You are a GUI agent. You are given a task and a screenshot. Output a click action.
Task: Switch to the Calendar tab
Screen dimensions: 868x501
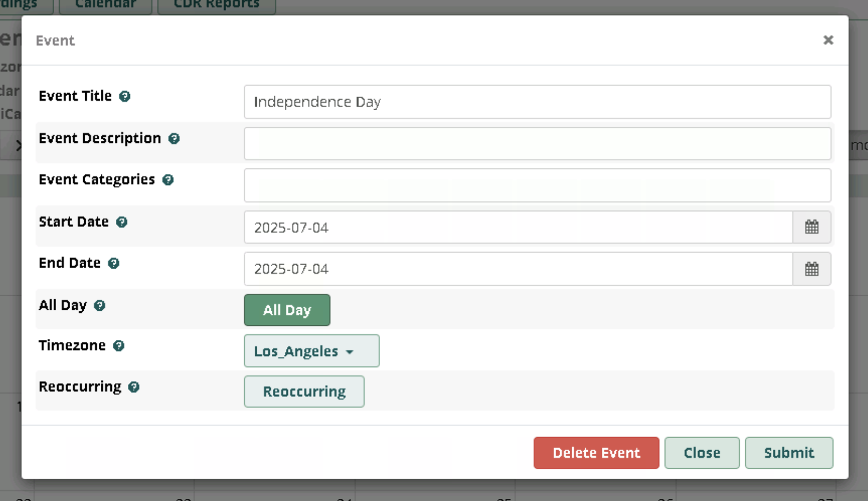pyautogui.click(x=106, y=5)
